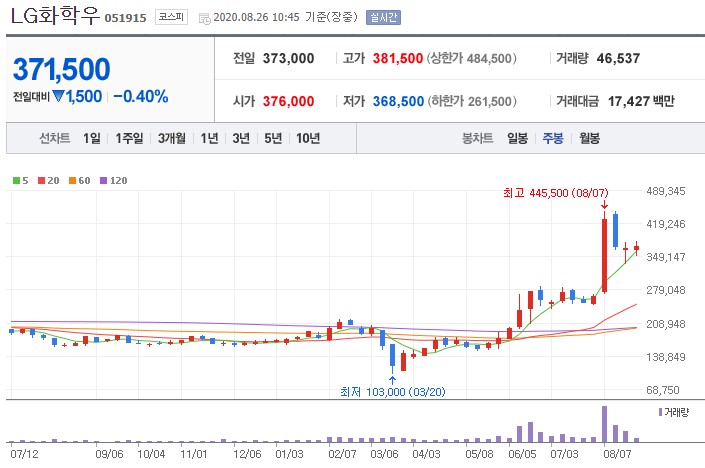
Task: Click the calendar icon beside the timestamp
Action: 205,19
